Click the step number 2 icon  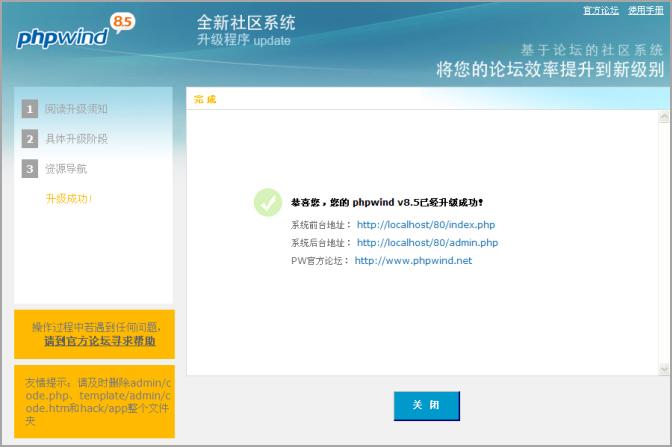tap(30, 139)
